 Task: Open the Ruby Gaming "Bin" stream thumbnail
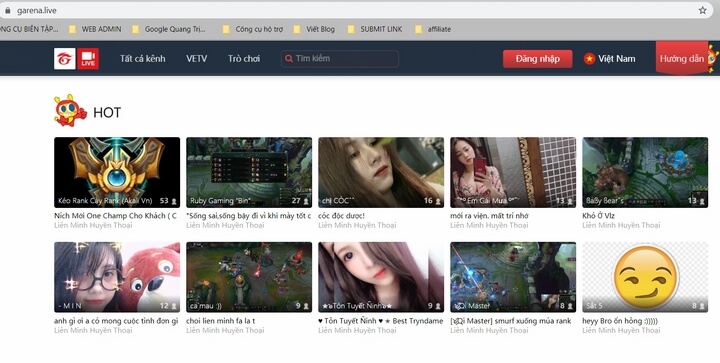pos(249,173)
